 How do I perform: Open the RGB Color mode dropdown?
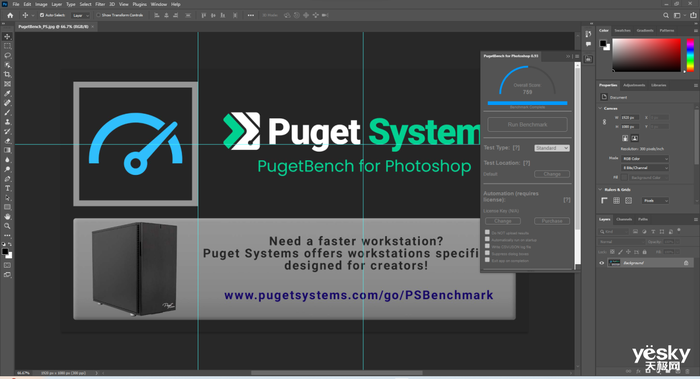click(645, 158)
